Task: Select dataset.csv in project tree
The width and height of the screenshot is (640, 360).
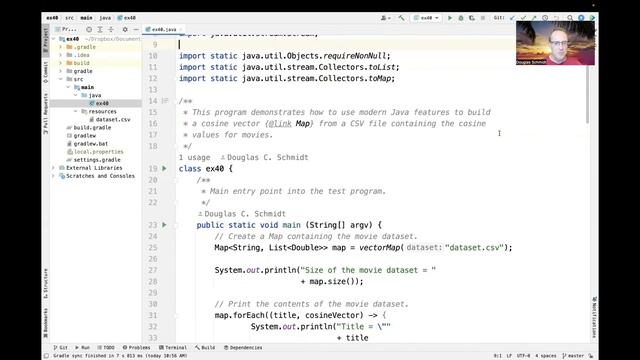Action: (x=110, y=120)
